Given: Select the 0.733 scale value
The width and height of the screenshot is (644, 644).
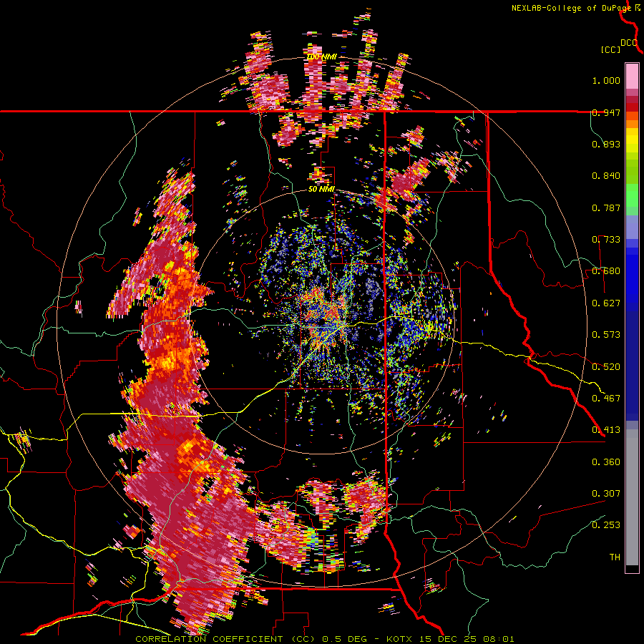Looking at the screenshot, I should coord(606,240).
